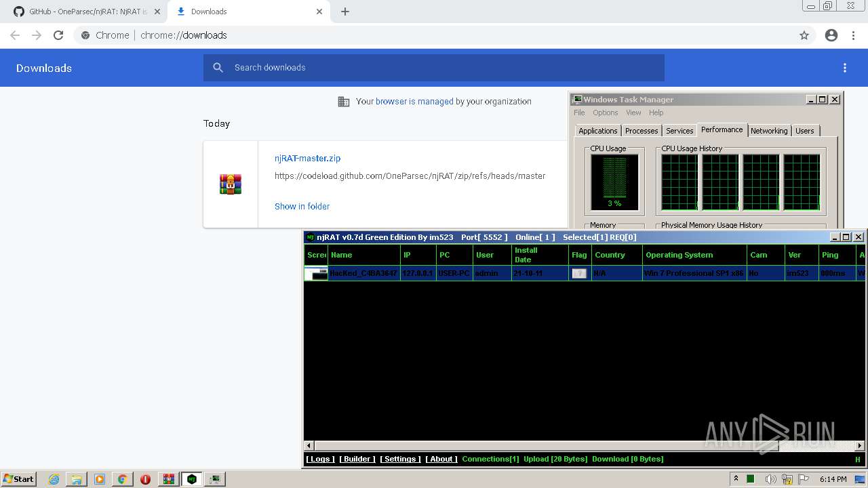Click the Chrome forward arrow icon
This screenshot has height=488, width=868.
[37, 35]
